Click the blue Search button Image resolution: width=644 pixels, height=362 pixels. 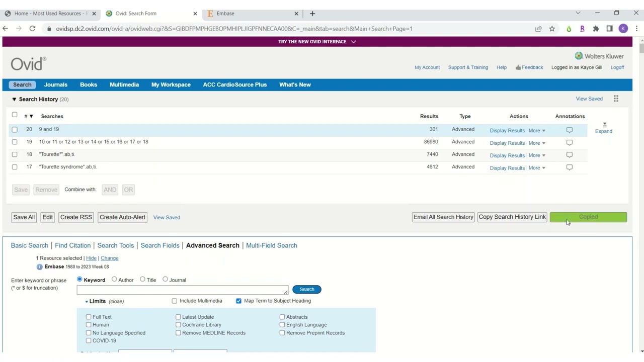pyautogui.click(x=307, y=290)
